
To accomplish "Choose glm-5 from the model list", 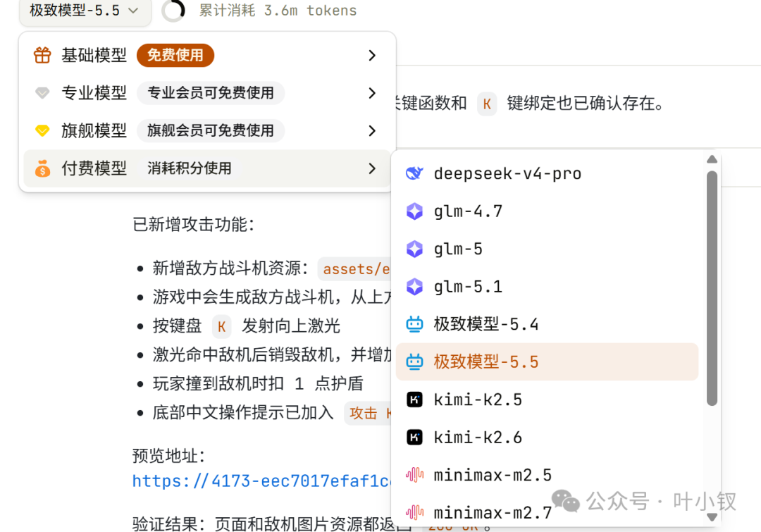I will click(547, 249).
